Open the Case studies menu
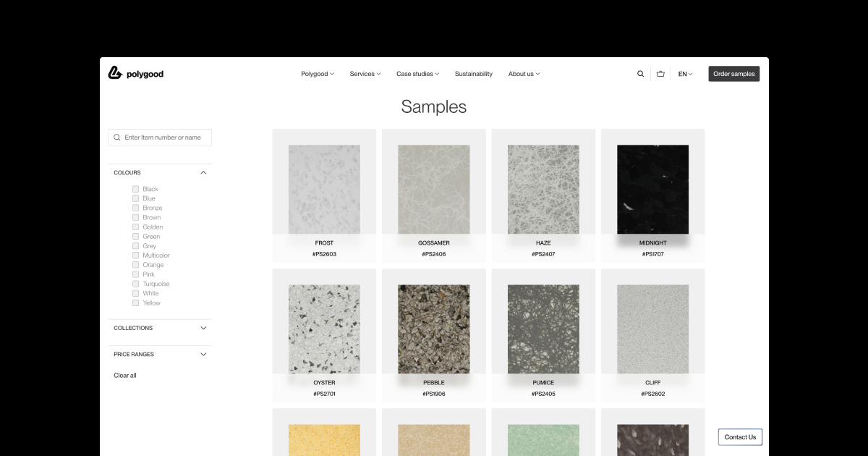 [x=418, y=74]
